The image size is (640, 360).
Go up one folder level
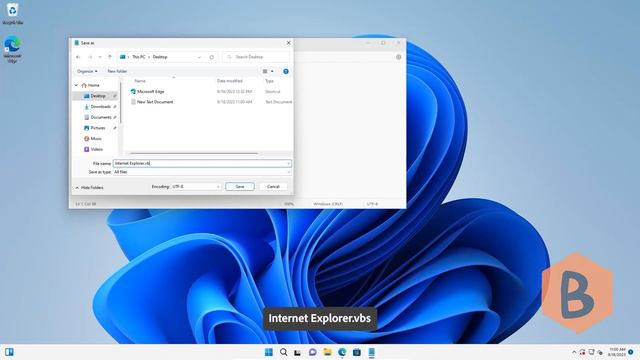click(x=110, y=57)
